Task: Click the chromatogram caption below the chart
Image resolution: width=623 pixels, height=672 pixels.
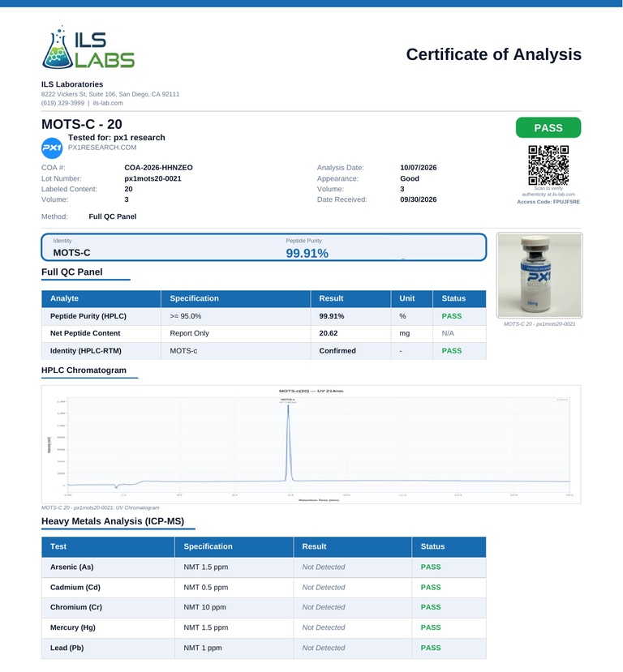Action: click(x=101, y=508)
